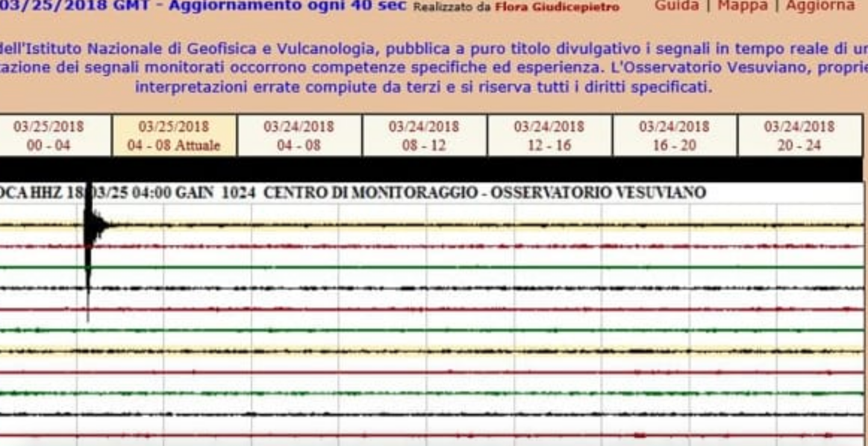Open the Guida help link
The width and height of the screenshot is (868, 446).
tap(677, 6)
